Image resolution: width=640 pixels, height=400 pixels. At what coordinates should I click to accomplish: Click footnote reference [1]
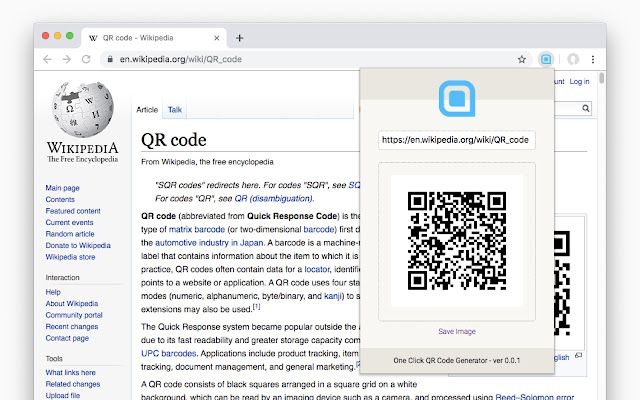point(256,307)
